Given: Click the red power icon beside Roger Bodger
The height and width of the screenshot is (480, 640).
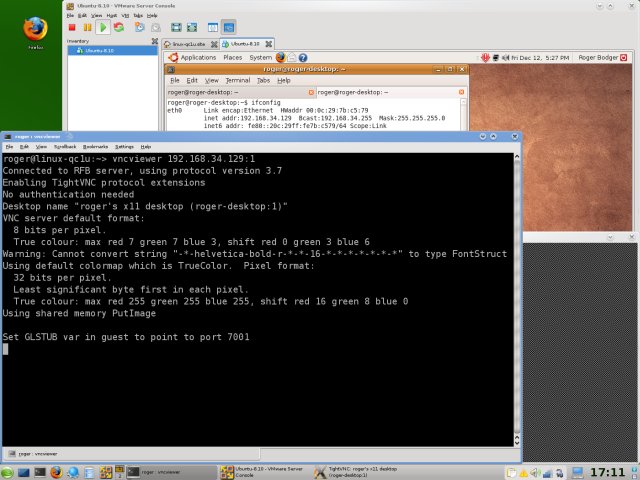Looking at the screenshot, I should click(624, 58).
